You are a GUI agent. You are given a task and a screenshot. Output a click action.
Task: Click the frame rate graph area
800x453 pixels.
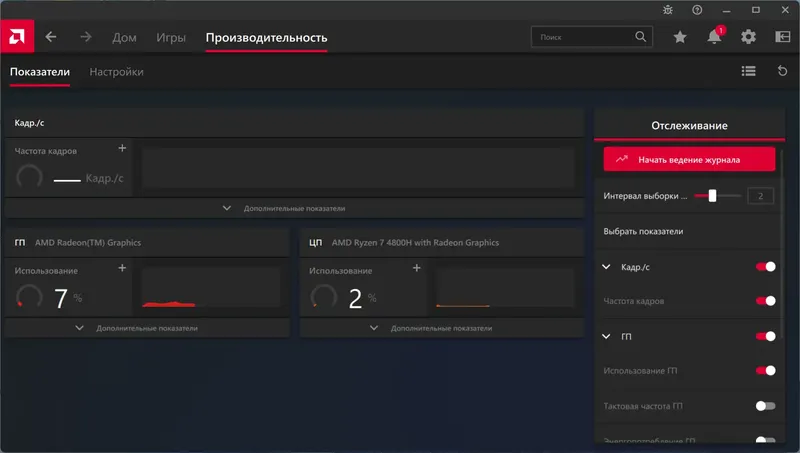click(x=358, y=168)
